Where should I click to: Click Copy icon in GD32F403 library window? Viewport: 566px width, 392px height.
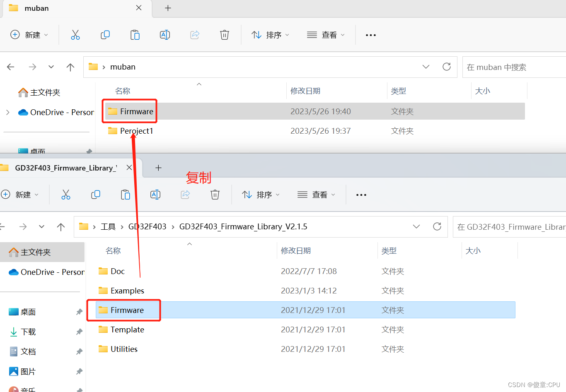pyautogui.click(x=96, y=195)
